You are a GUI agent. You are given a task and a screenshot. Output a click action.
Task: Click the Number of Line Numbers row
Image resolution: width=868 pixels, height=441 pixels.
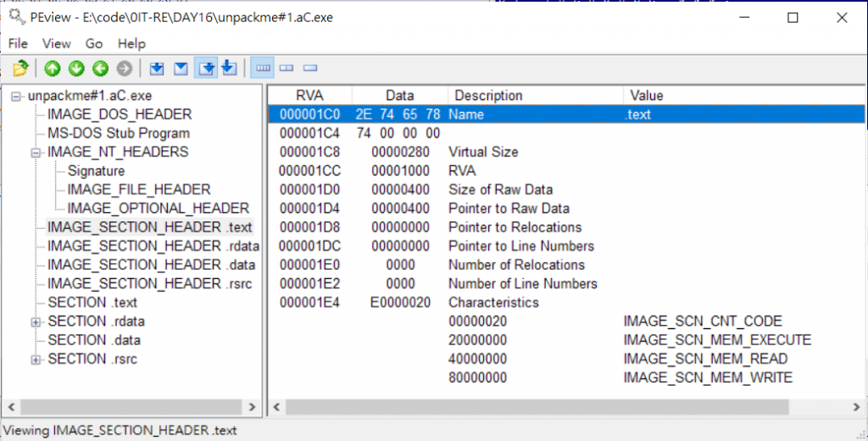click(566, 283)
